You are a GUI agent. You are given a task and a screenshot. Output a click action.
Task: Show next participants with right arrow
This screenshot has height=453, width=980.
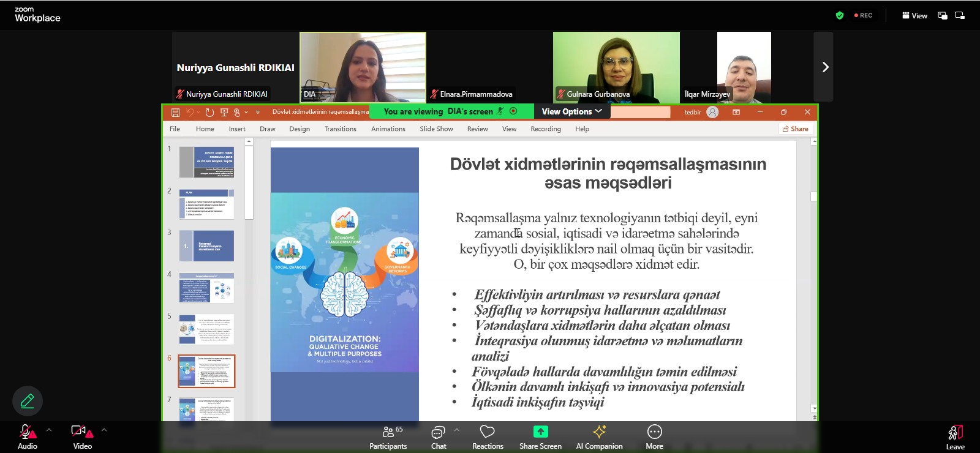point(824,67)
